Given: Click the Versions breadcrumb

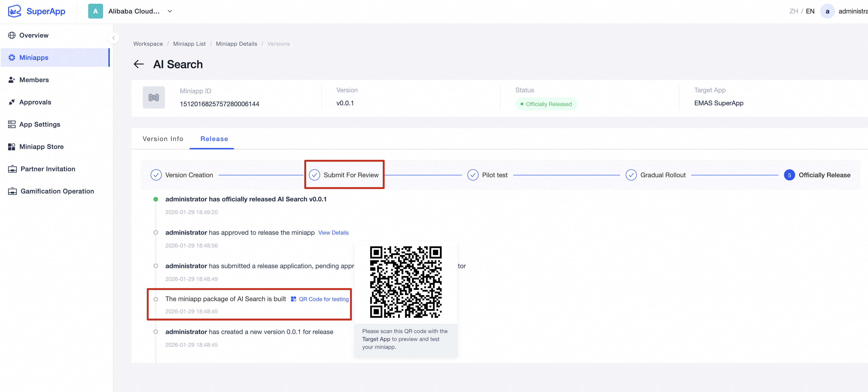Looking at the screenshot, I should click(x=279, y=44).
